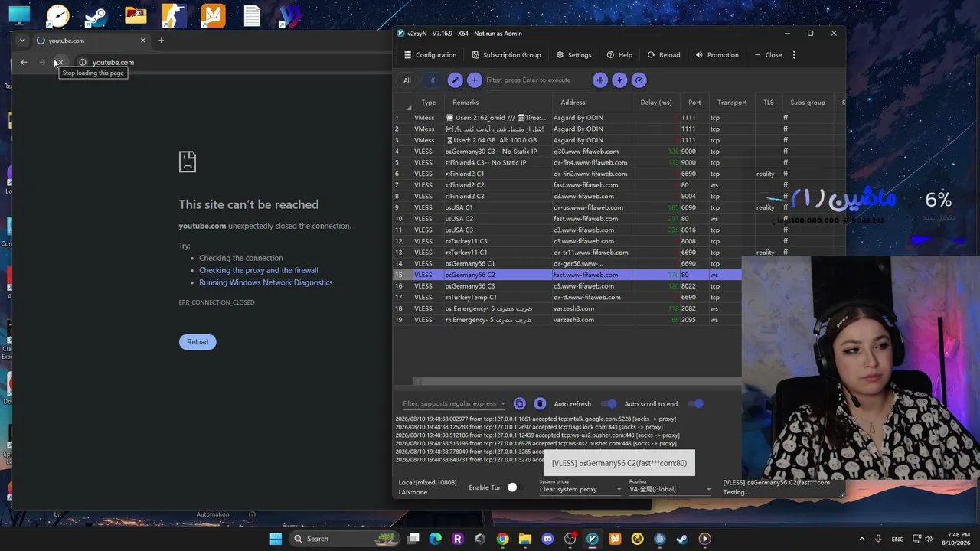Click Close in the v2rayN menu bar
The height and width of the screenshot is (551, 980).
767,55
